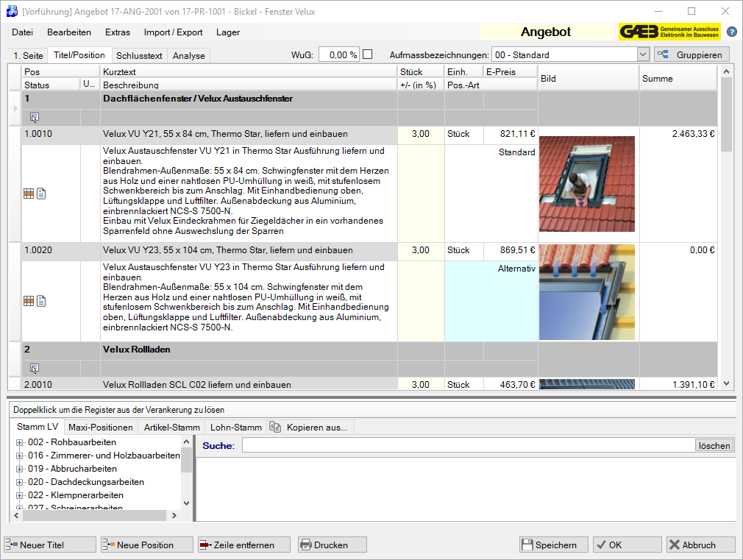This screenshot has height=560, width=743.
Task: Expand the 020 - Dachdeckungsarbeiten tree node
Action: click(x=19, y=482)
